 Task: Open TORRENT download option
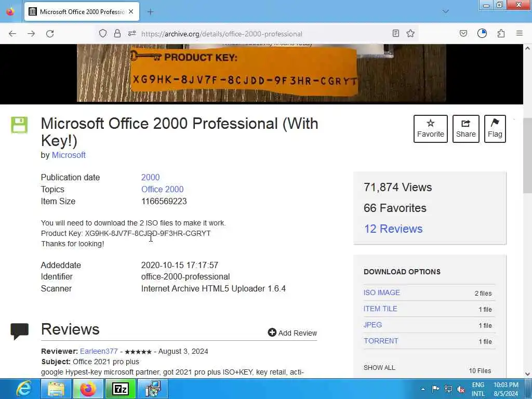click(x=381, y=341)
